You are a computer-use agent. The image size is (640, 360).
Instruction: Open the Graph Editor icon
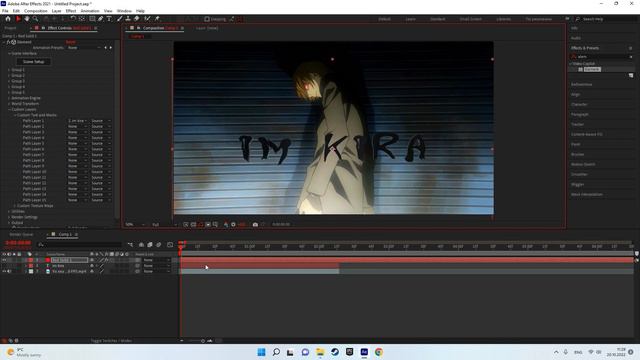pyautogui.click(x=170, y=244)
